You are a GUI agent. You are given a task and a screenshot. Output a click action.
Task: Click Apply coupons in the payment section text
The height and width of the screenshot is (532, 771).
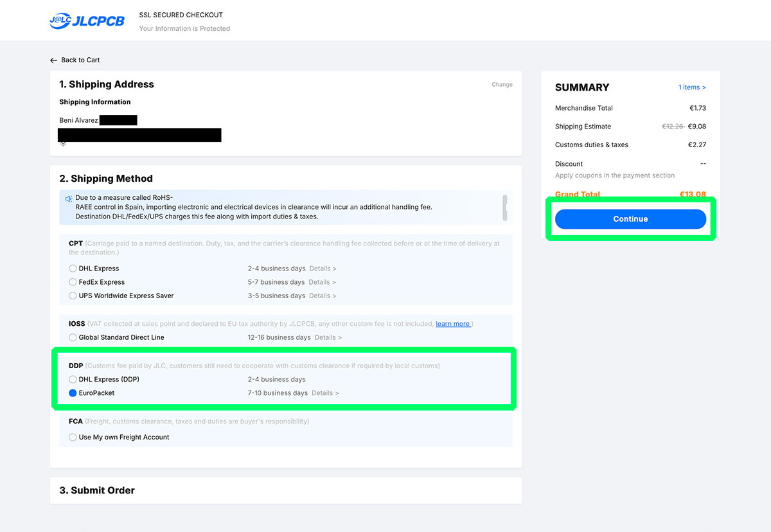[615, 175]
